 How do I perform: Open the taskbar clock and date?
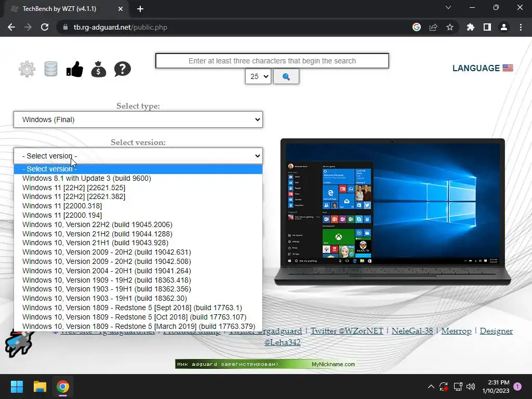coord(496,387)
